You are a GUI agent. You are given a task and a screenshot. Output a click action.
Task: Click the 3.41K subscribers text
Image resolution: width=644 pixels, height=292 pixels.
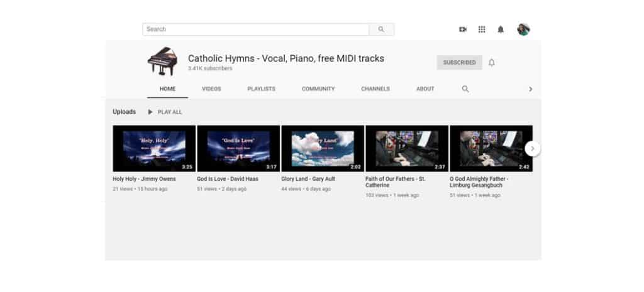(x=210, y=69)
